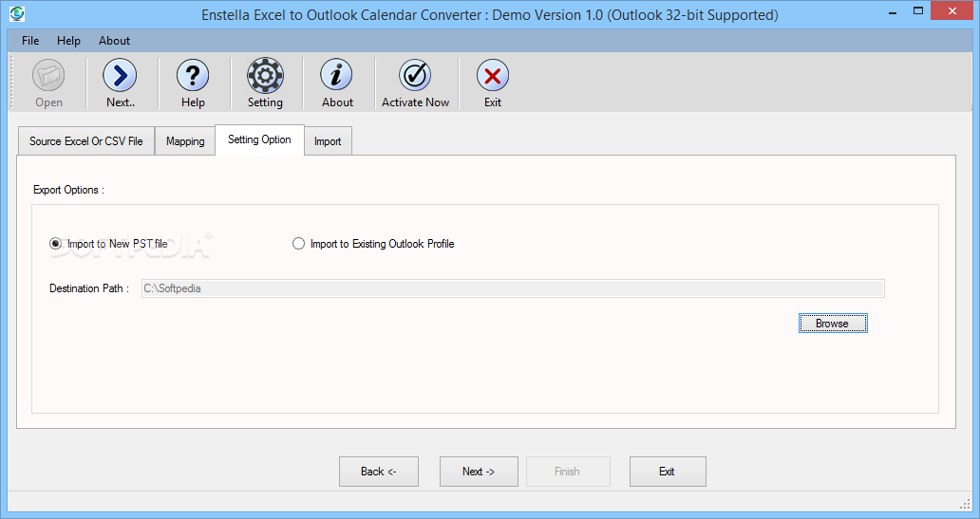Click the Next arrow toolbar icon
The image size is (980, 519).
120,76
